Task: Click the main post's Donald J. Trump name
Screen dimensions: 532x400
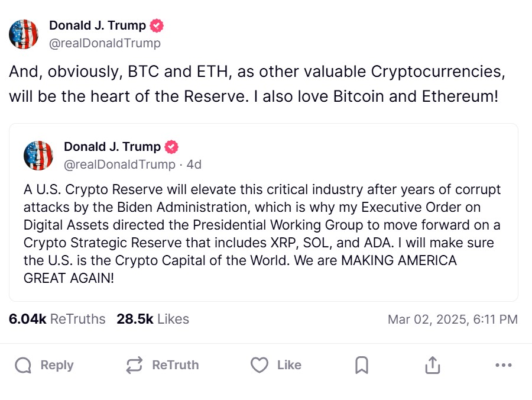Action: (97, 25)
